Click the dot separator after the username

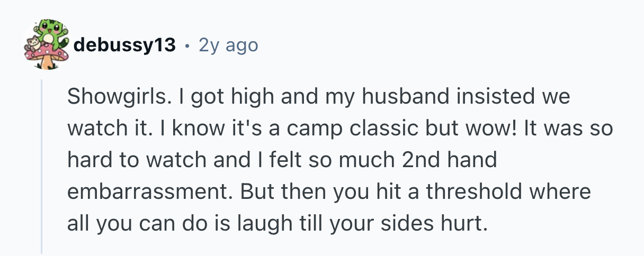coord(187,45)
